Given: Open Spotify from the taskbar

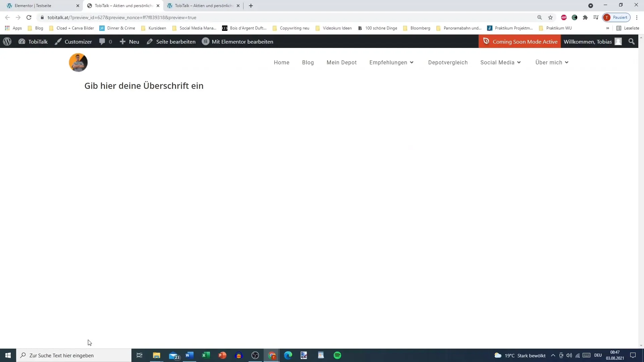Looking at the screenshot, I should pos(337,355).
